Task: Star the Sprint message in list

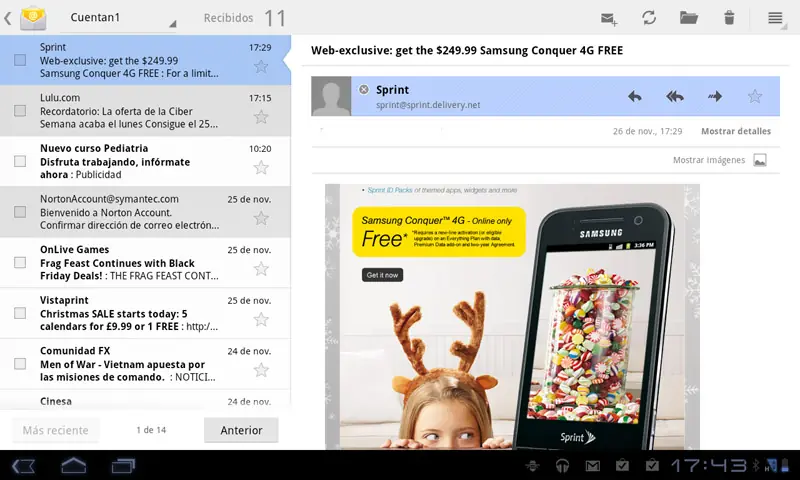Action: (x=261, y=66)
